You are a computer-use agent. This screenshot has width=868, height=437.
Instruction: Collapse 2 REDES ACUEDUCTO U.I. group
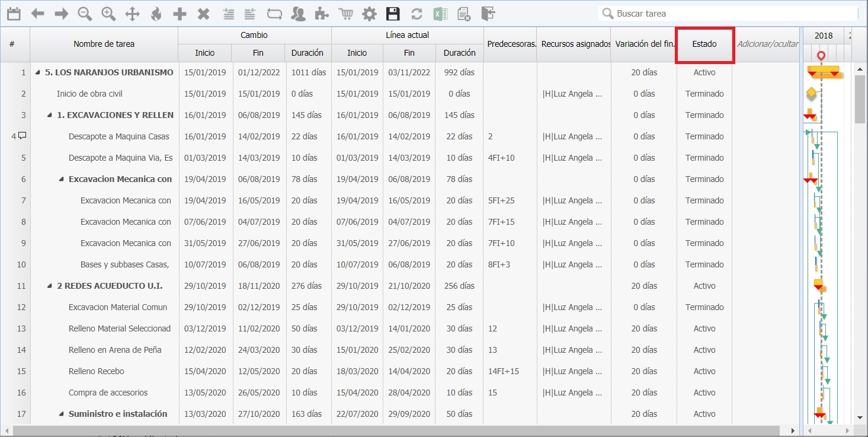50,286
